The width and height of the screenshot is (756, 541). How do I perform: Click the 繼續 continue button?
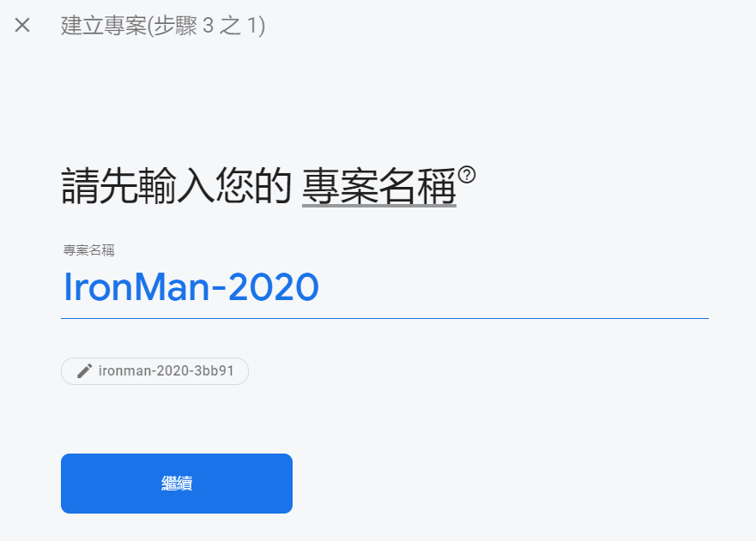coord(177,484)
